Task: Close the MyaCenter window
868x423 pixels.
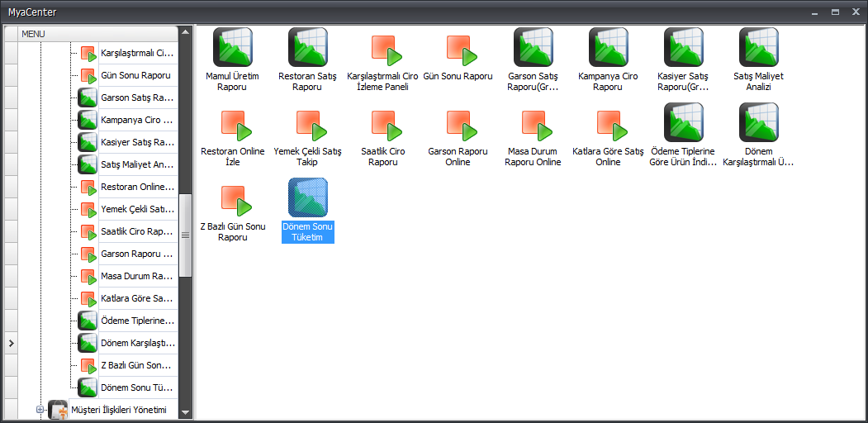Action: tap(856, 12)
